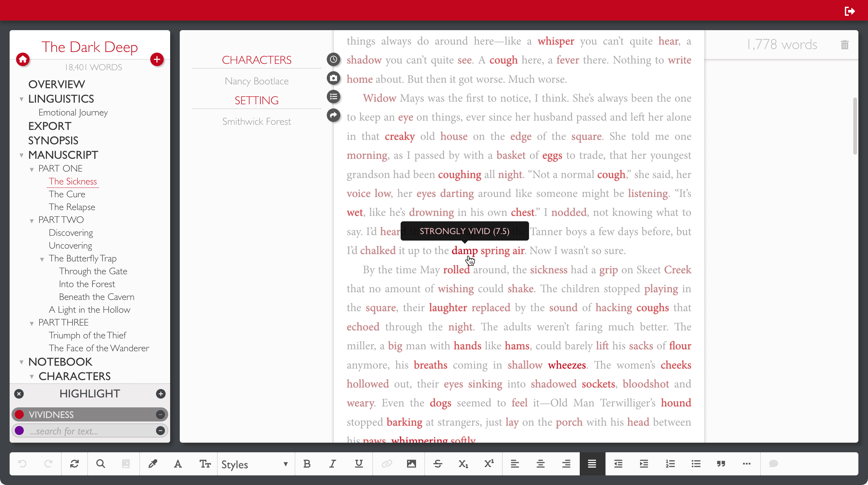Open the Styles dropdown
This screenshot has width=868, height=485.
[255, 464]
